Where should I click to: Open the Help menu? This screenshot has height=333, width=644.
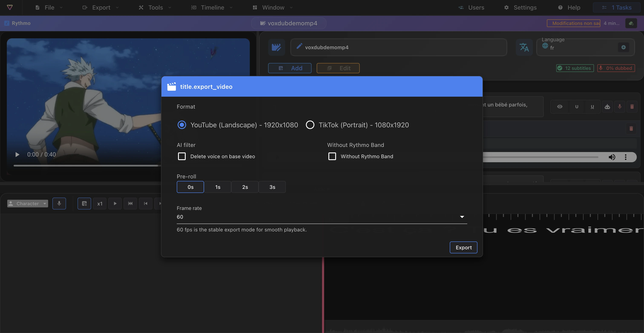pos(569,7)
